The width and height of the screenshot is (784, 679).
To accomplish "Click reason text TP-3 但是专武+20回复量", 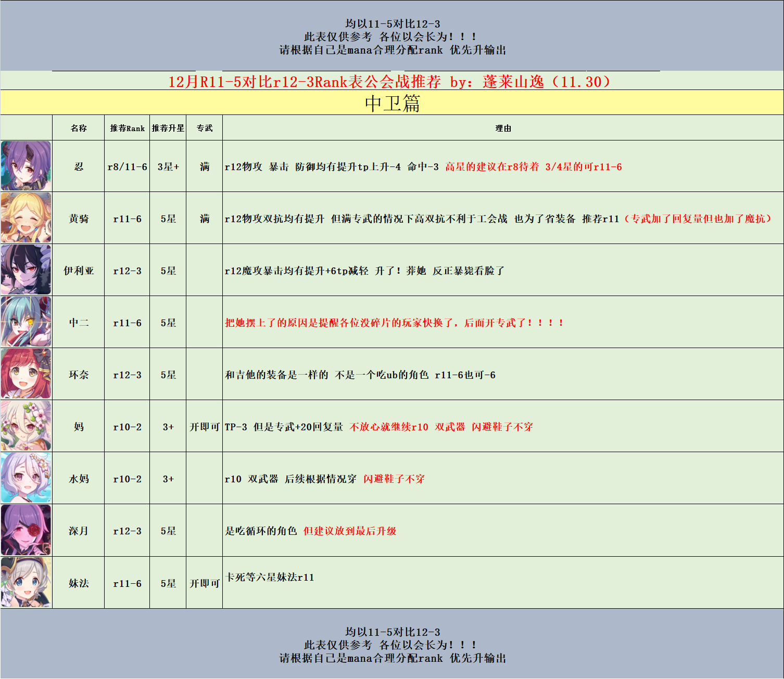I will (x=284, y=427).
